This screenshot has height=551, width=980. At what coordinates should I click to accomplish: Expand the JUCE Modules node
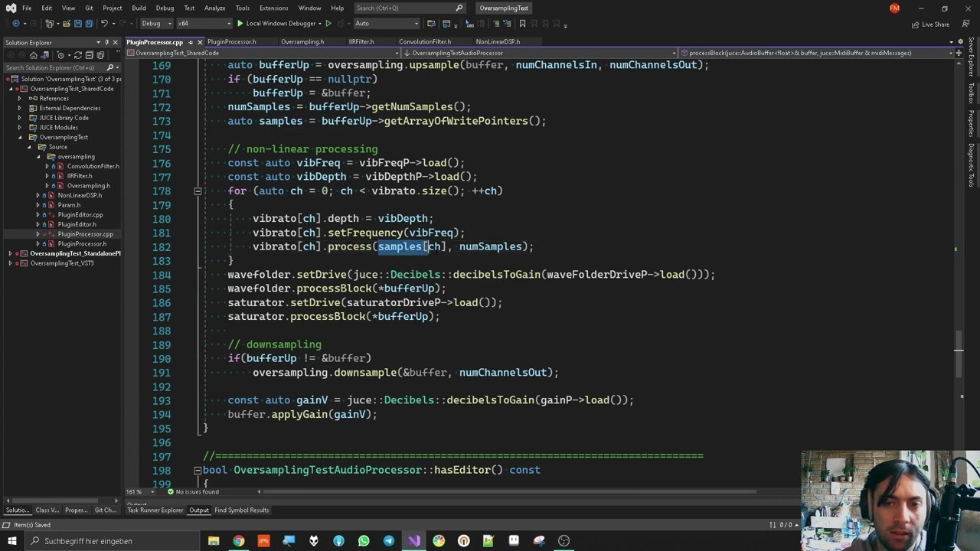coord(19,128)
